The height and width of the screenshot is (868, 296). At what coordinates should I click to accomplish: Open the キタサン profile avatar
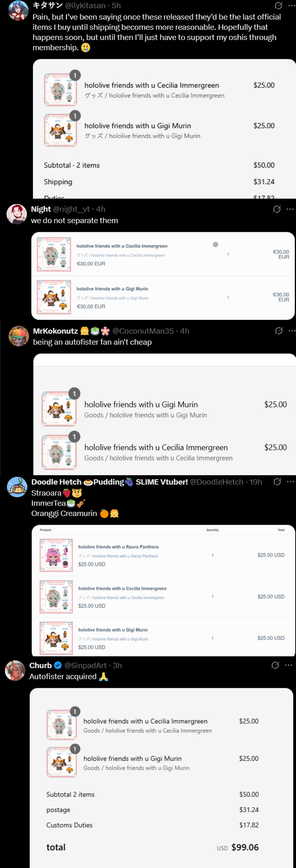coord(18,10)
